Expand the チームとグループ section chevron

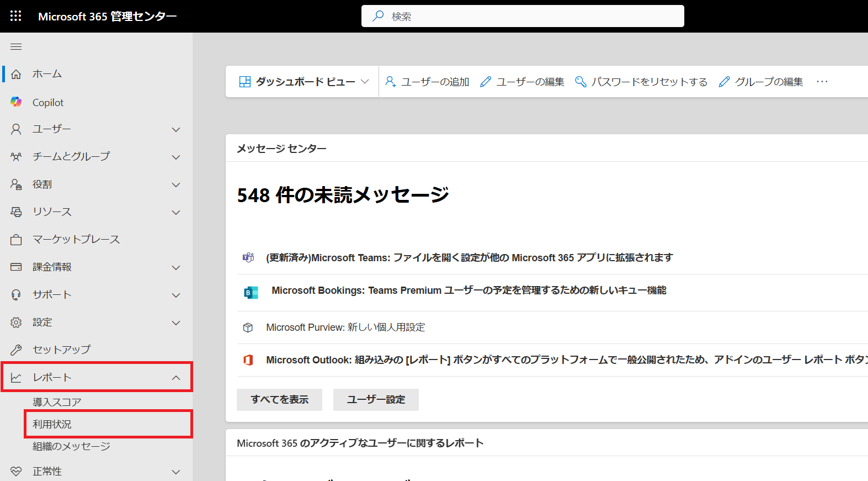pyautogui.click(x=176, y=157)
